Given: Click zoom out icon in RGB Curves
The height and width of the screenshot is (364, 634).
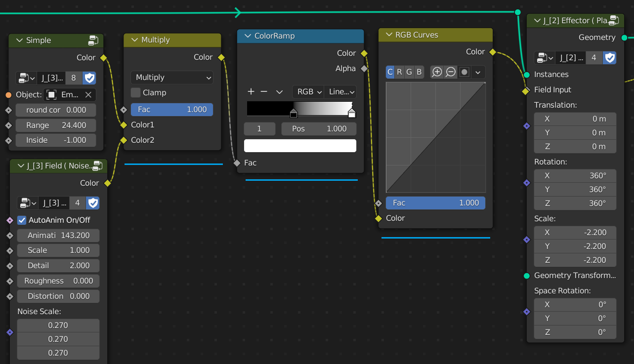Looking at the screenshot, I should 451,72.
